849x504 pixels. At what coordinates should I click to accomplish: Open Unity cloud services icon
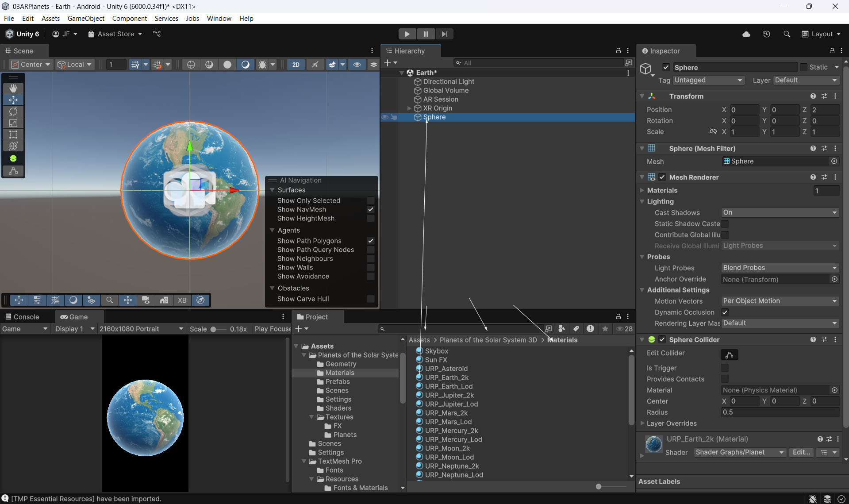pos(746,34)
